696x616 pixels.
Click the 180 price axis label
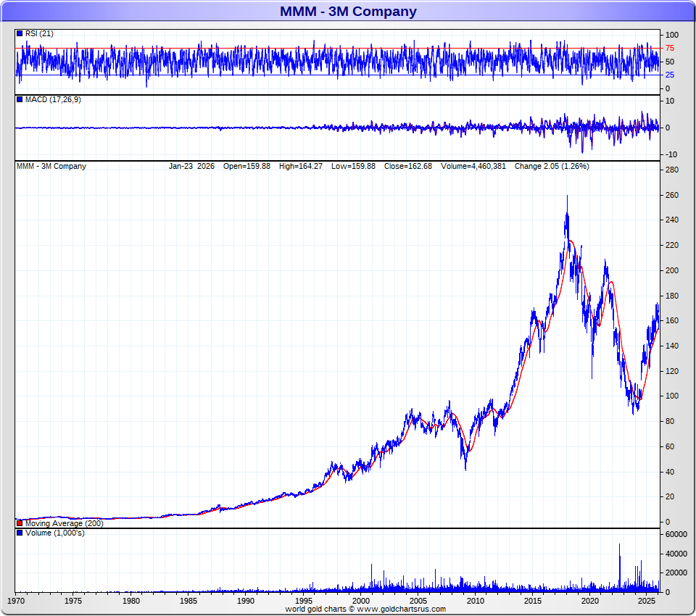[672, 296]
